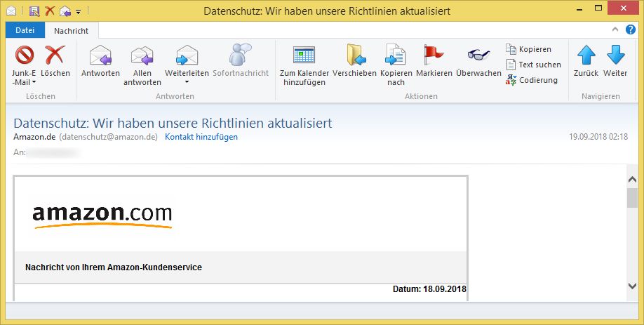The image size is (644, 325).
Task: Click Kopieren in Aktionen group
Action: click(x=528, y=49)
